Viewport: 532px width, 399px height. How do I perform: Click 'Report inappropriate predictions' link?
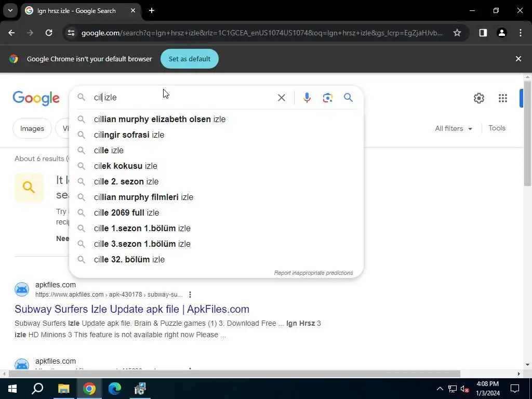tap(313, 273)
